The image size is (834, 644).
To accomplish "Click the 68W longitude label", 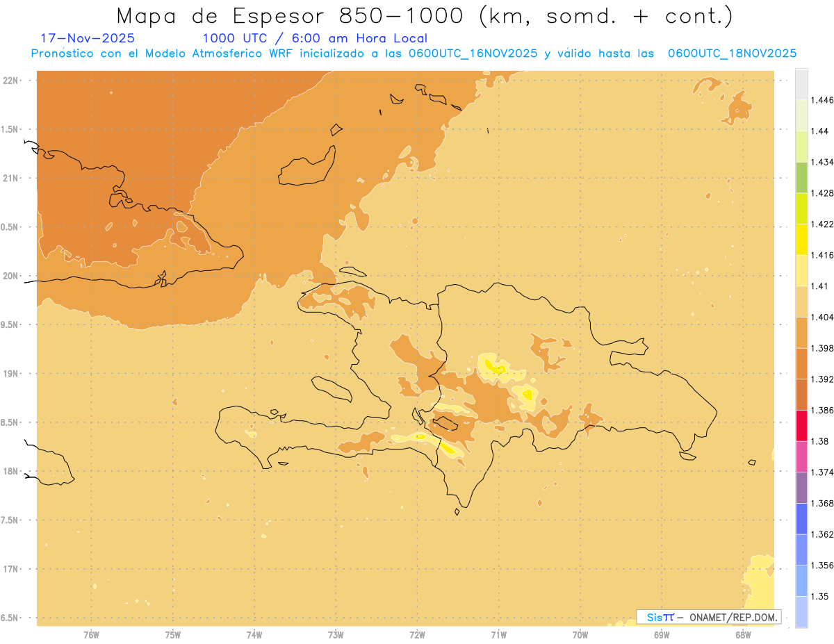I will tap(743, 635).
